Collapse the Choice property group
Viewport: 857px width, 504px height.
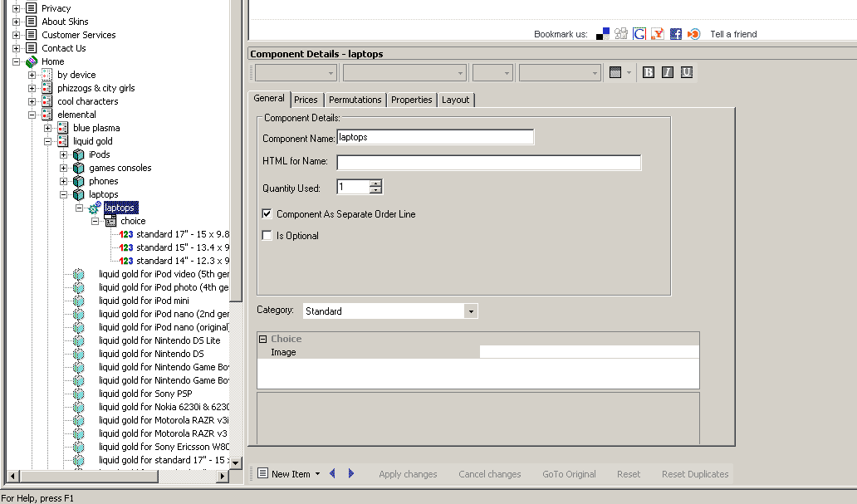pyautogui.click(x=263, y=339)
